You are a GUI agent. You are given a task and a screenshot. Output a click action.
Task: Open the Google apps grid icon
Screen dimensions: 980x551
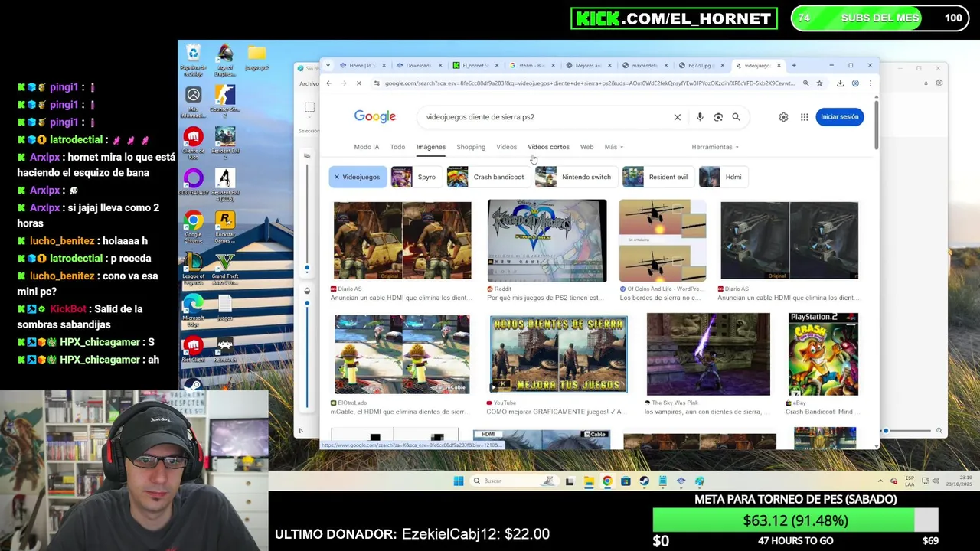point(804,117)
